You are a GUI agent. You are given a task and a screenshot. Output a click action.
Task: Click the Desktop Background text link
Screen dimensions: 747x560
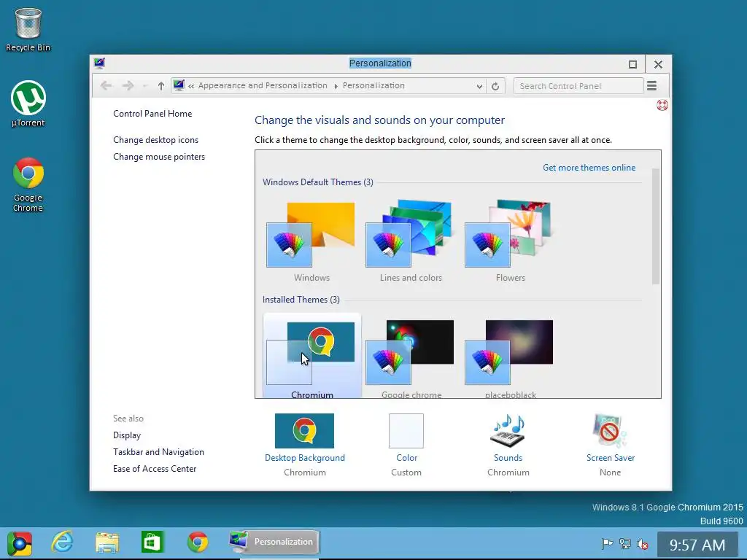click(x=305, y=458)
